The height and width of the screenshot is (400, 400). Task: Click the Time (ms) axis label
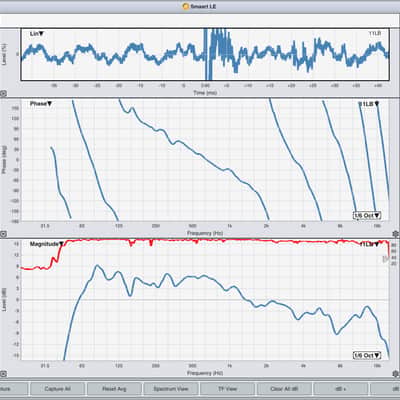[205, 93]
